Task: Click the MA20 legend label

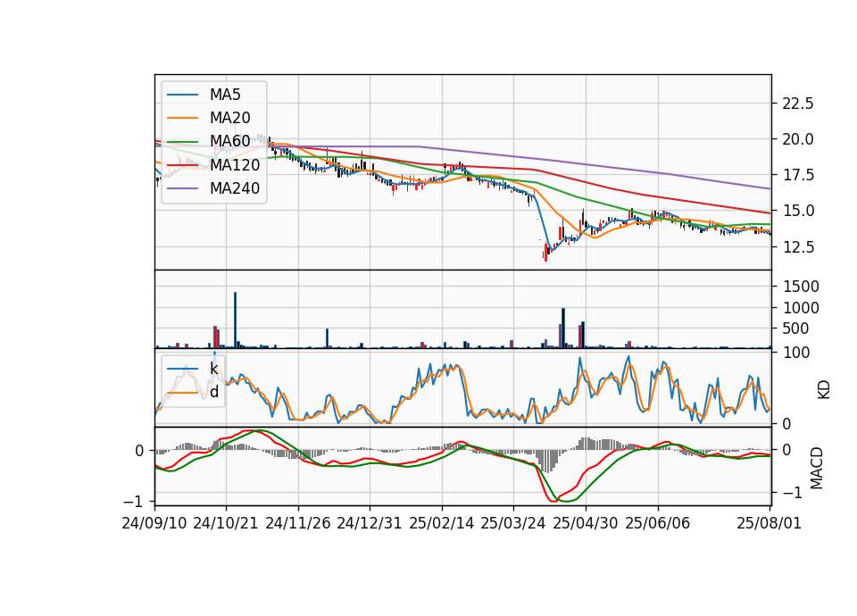Action: click(x=230, y=118)
